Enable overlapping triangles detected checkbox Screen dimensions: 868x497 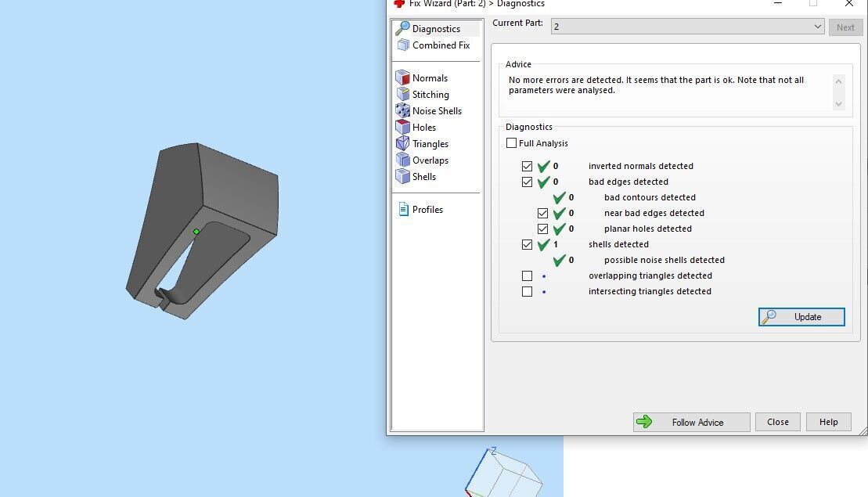pos(527,276)
